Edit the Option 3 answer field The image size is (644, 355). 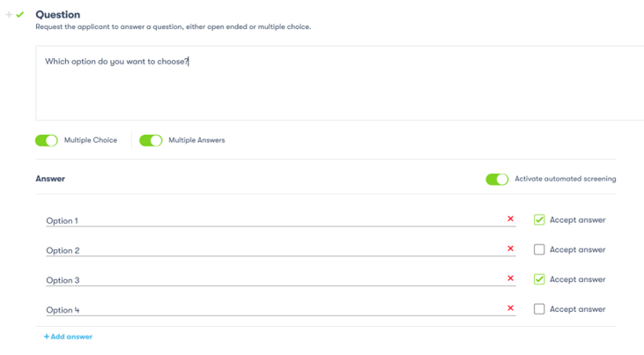(273, 280)
